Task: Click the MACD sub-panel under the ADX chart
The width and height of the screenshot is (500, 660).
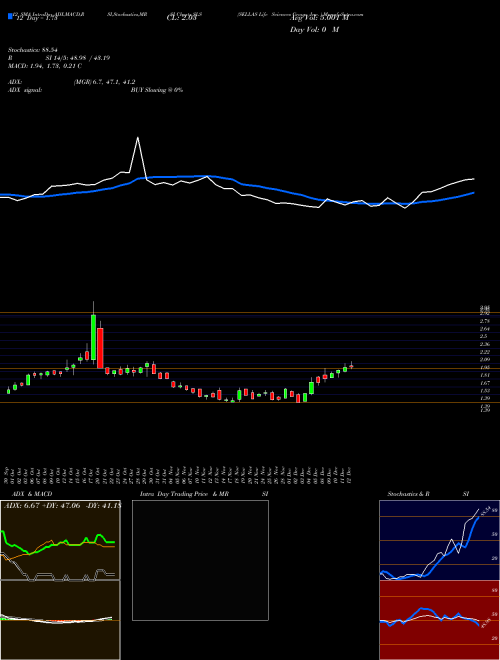Action: click(60, 620)
